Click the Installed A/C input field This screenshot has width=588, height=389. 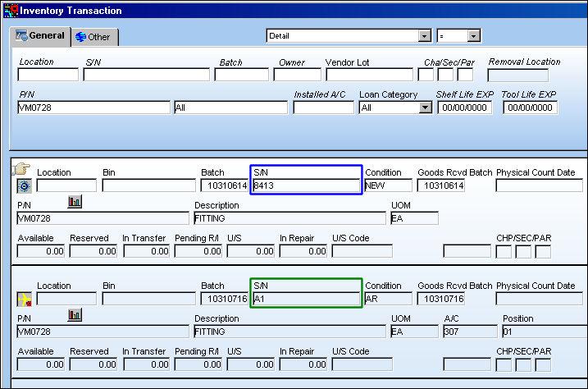point(324,108)
